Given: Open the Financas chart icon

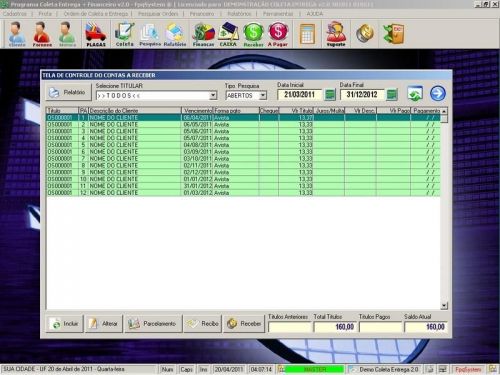Looking at the screenshot, I should [x=203, y=34].
